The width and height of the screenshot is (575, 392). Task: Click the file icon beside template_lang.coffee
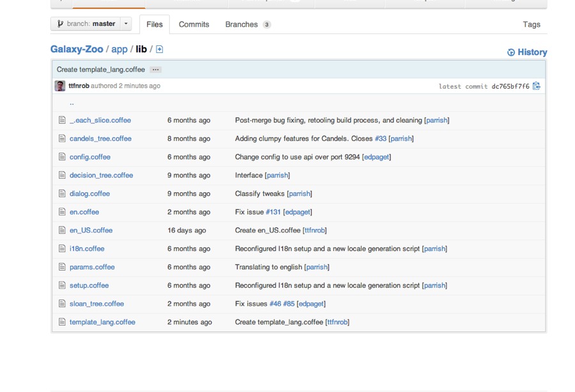[62, 322]
